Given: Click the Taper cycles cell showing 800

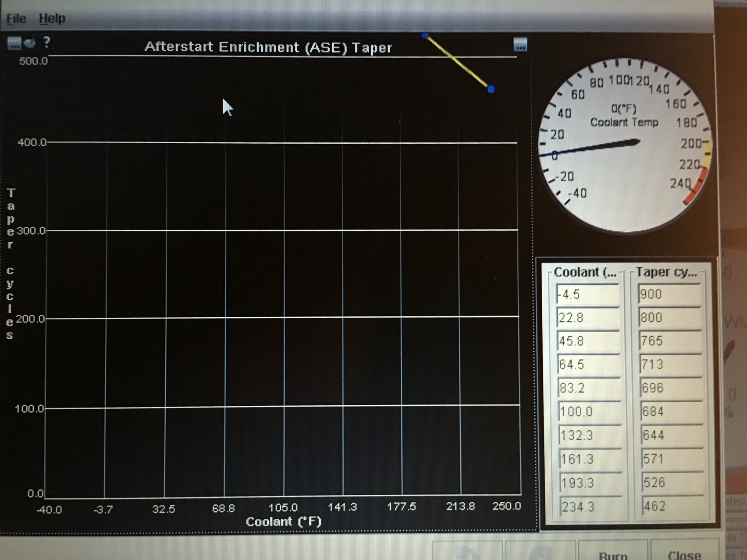Looking at the screenshot, I should [x=670, y=317].
